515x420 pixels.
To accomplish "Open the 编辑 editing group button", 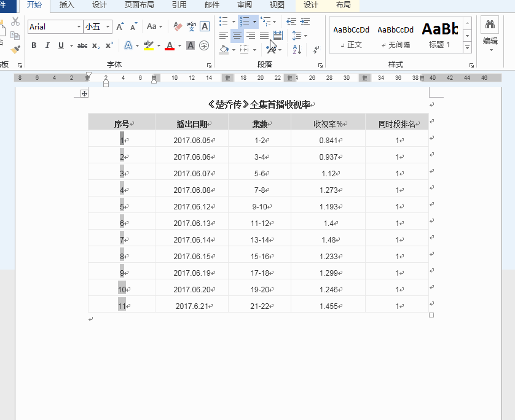I will pos(490,34).
